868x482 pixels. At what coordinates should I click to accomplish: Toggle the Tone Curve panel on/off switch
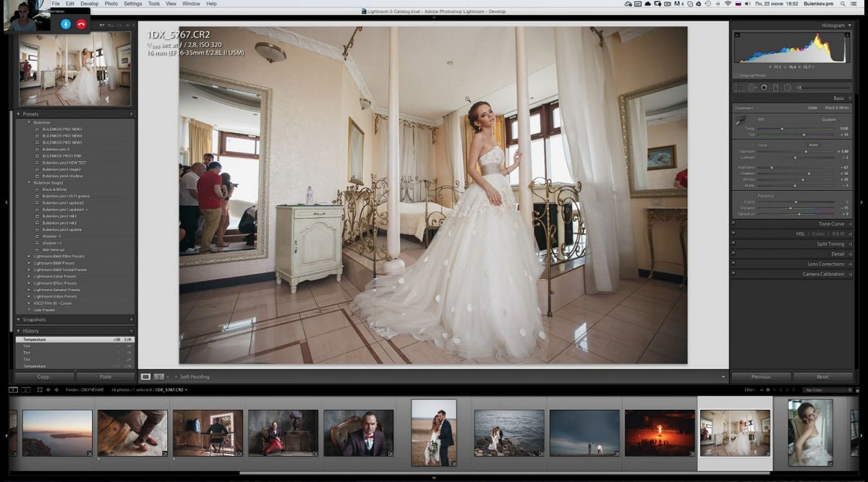733,224
